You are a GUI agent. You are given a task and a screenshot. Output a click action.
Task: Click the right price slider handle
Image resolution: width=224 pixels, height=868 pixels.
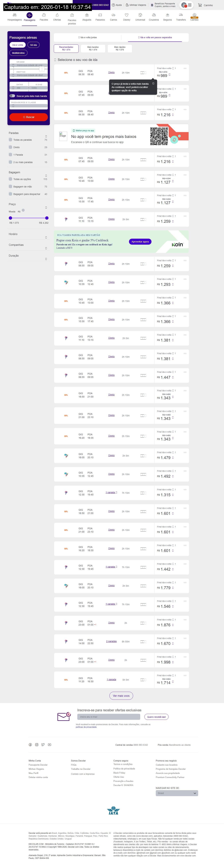pyautogui.click(x=47, y=218)
